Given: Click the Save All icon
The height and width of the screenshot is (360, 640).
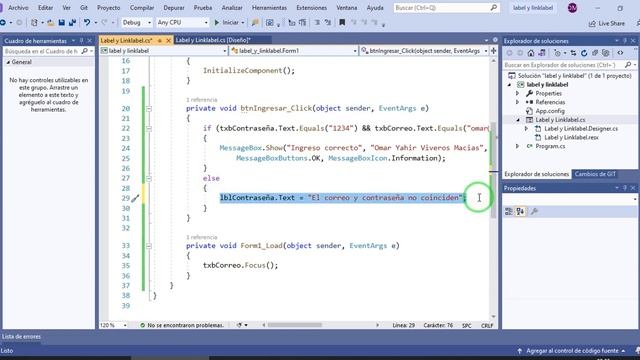Looking at the screenshot, I should click(x=72, y=22).
